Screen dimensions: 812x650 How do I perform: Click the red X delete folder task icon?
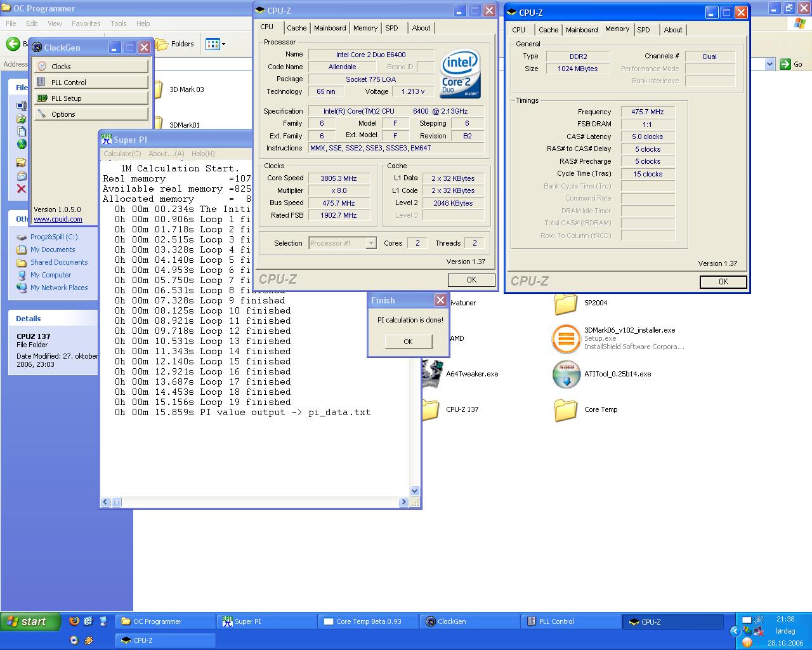[x=22, y=189]
